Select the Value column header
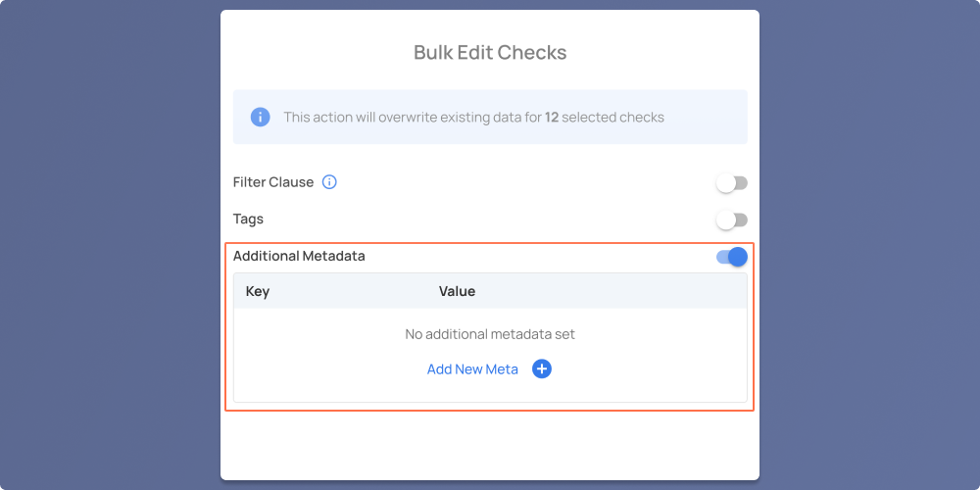The height and width of the screenshot is (490, 980). (x=457, y=291)
